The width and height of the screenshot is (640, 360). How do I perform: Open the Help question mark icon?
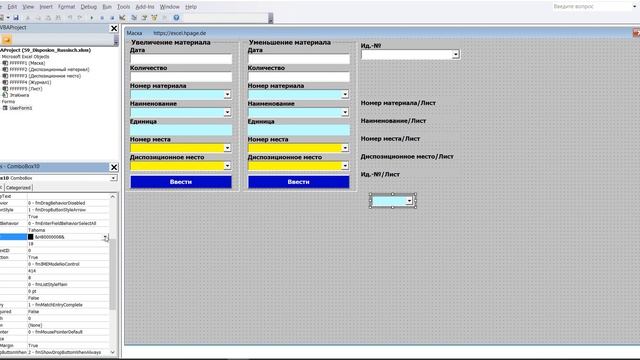[176, 18]
